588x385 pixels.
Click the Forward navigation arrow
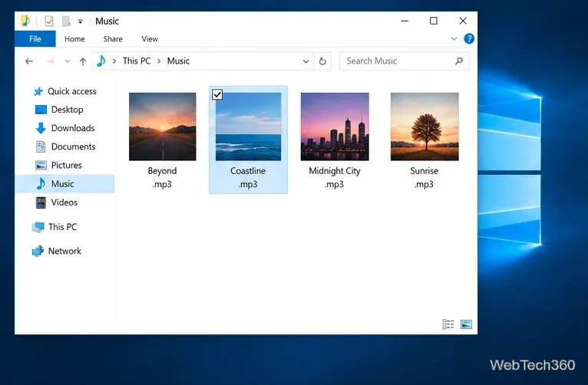pyautogui.click(x=50, y=61)
